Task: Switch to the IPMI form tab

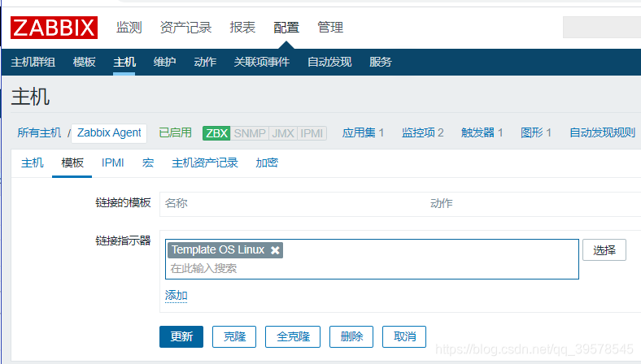Action: [113, 163]
